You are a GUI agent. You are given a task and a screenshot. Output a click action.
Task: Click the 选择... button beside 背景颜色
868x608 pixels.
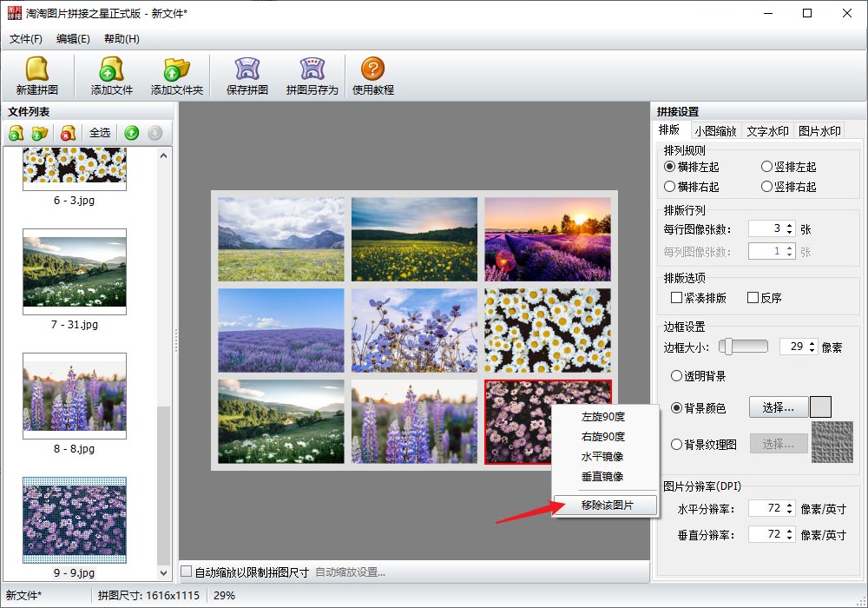tap(778, 407)
